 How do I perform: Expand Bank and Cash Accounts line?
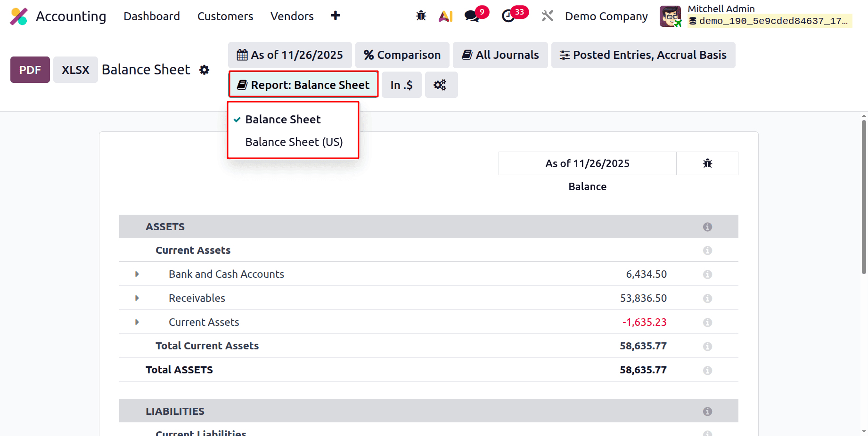tap(137, 274)
